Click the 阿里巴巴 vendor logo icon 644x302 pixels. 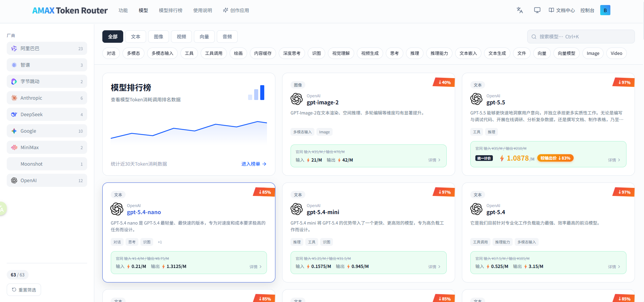[x=14, y=48]
